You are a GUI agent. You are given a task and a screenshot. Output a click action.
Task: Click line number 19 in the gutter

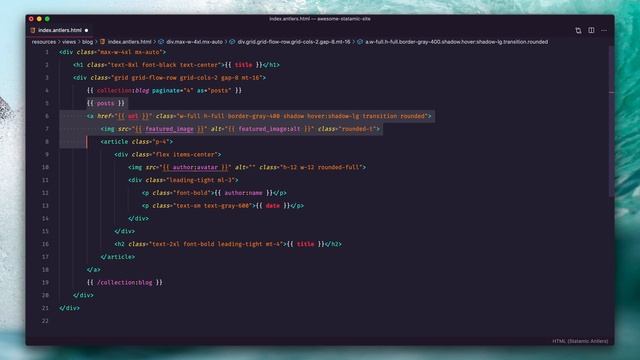(45, 282)
